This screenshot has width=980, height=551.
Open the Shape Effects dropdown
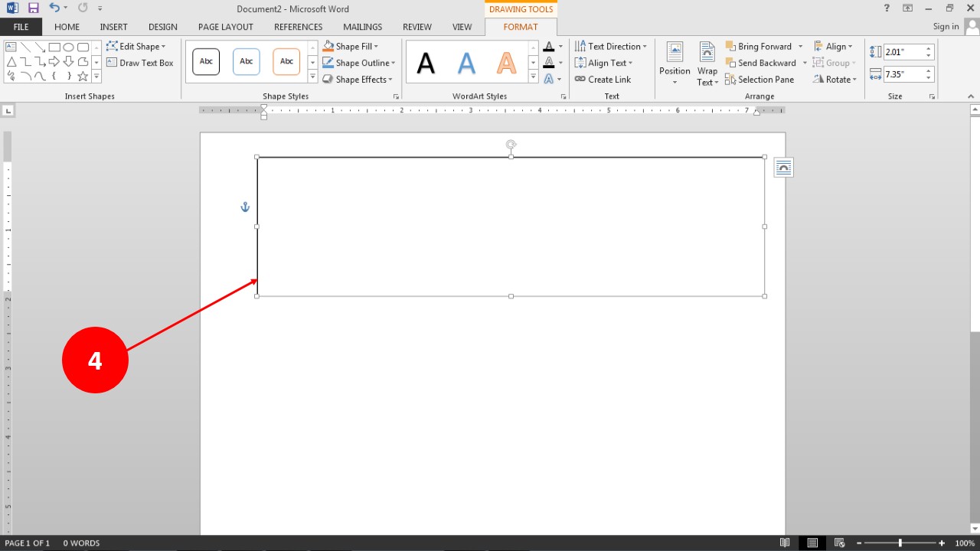pyautogui.click(x=358, y=80)
